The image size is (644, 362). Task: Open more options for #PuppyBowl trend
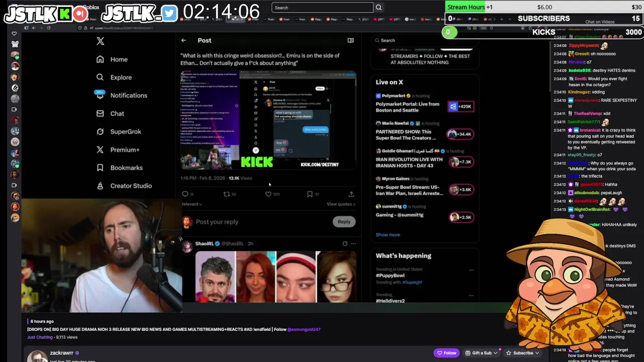pyautogui.click(x=471, y=270)
